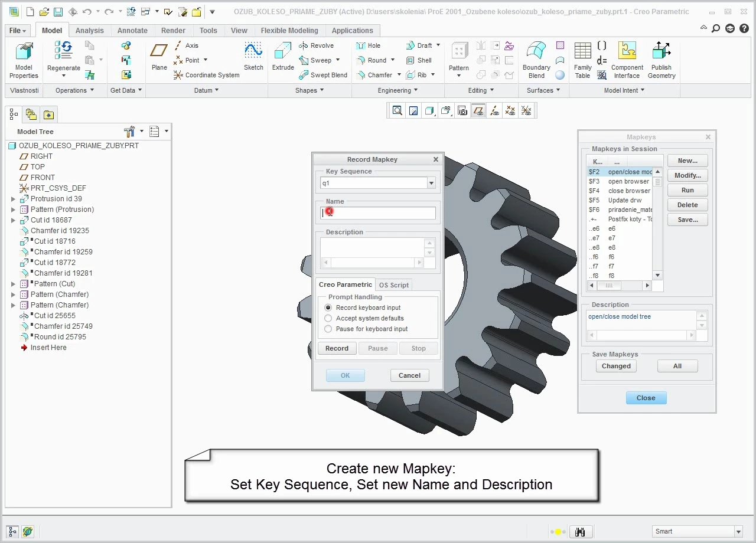756x543 pixels.
Task: Select the Creo Parametric tab in dialog
Action: click(x=346, y=284)
